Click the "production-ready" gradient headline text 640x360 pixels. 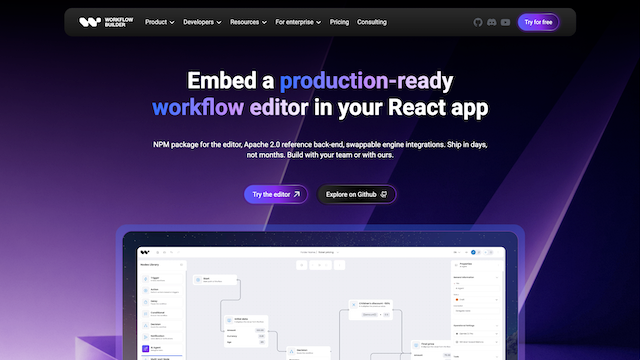pyautogui.click(x=366, y=81)
